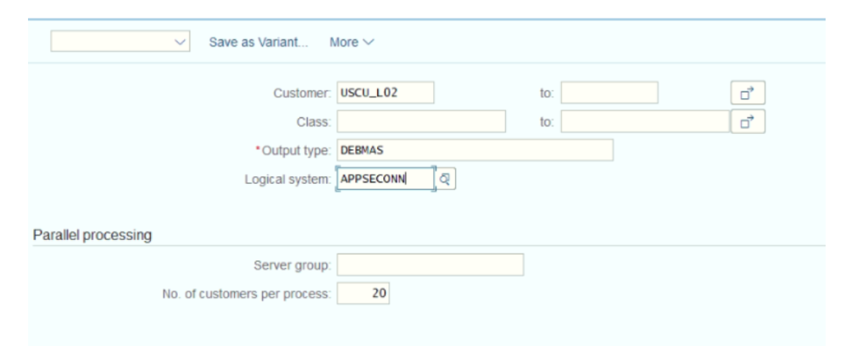Click Save as Variant... button
Screen dimensions: 868x346
[259, 42]
